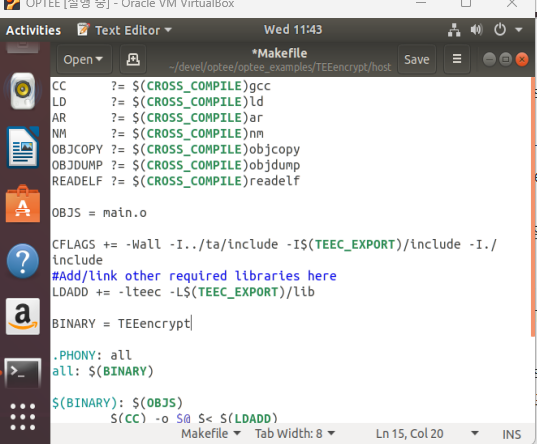Click the 'CFLAGS += -Wall' line
The height and width of the screenshot is (444, 537).
[274, 252]
